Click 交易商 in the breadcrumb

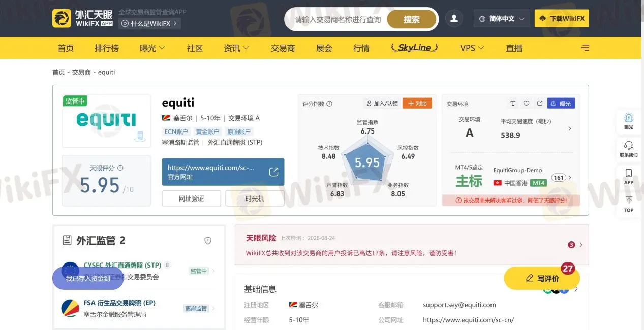coord(81,72)
